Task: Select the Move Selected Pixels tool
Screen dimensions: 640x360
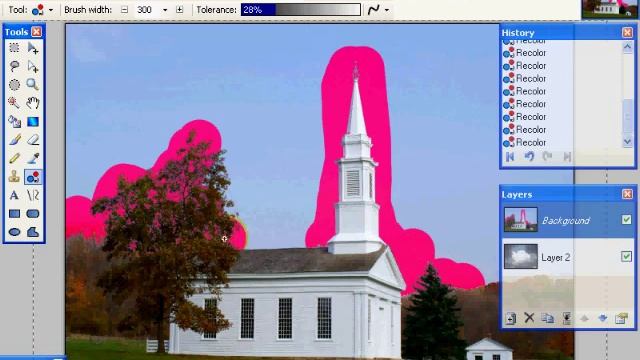Action: click(x=33, y=48)
